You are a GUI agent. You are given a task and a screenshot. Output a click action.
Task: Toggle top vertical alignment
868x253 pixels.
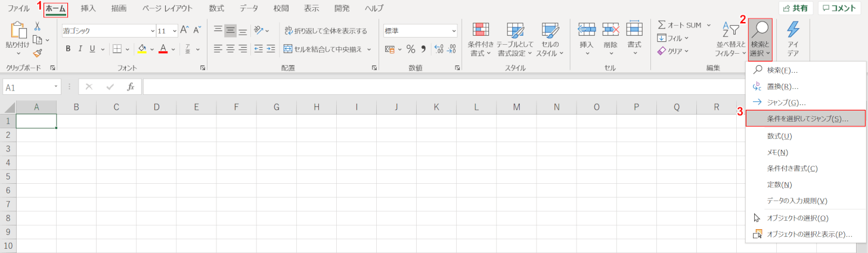click(218, 30)
